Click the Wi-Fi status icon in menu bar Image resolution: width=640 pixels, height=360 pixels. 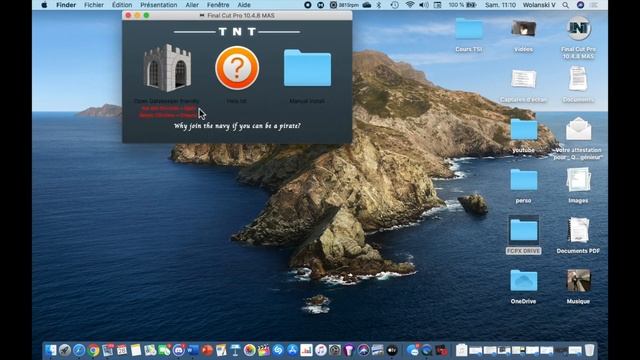(x=410, y=5)
